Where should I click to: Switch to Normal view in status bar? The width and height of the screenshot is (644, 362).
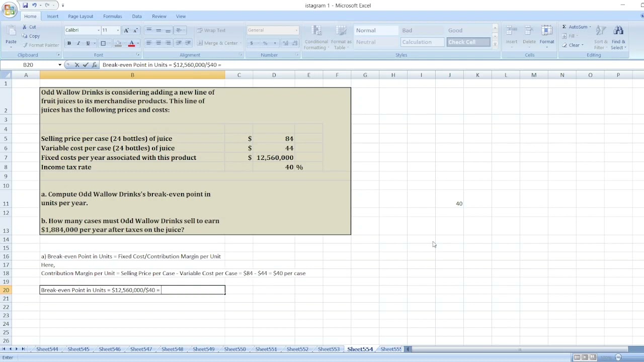click(x=577, y=357)
